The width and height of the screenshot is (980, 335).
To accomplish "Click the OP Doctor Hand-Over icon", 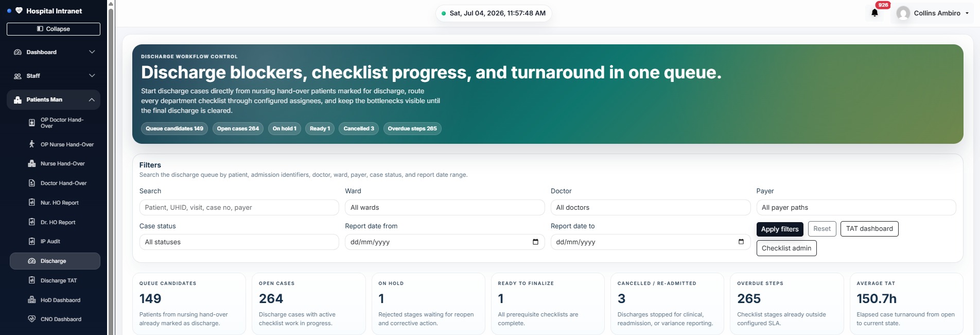I will tap(32, 123).
